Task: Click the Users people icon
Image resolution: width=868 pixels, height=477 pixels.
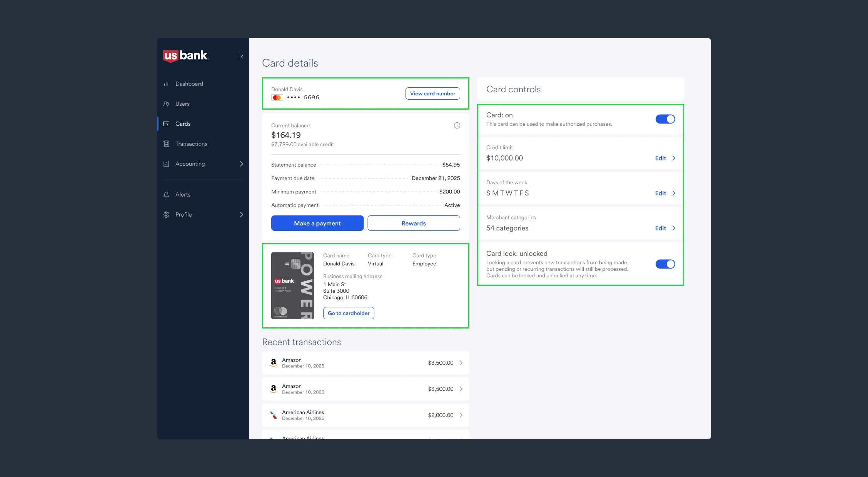Action: 166,104
